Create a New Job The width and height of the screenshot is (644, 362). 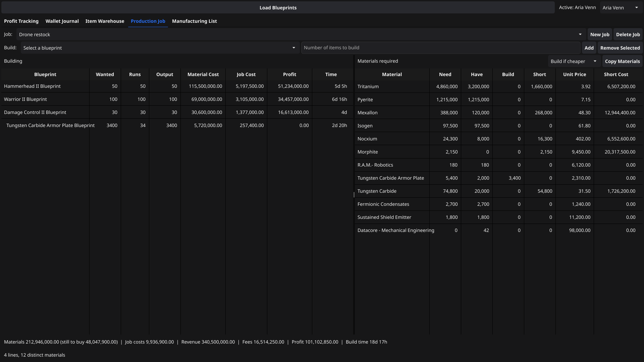pyautogui.click(x=599, y=35)
